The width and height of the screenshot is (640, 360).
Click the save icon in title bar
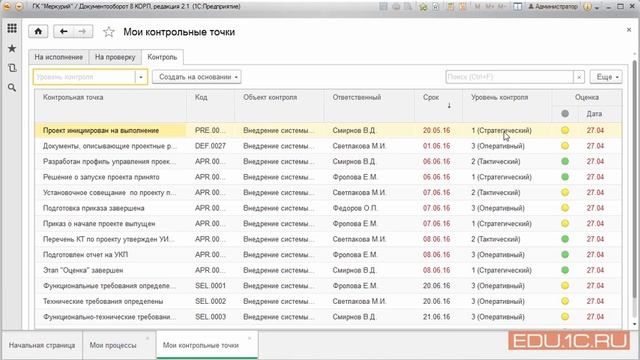383,7
